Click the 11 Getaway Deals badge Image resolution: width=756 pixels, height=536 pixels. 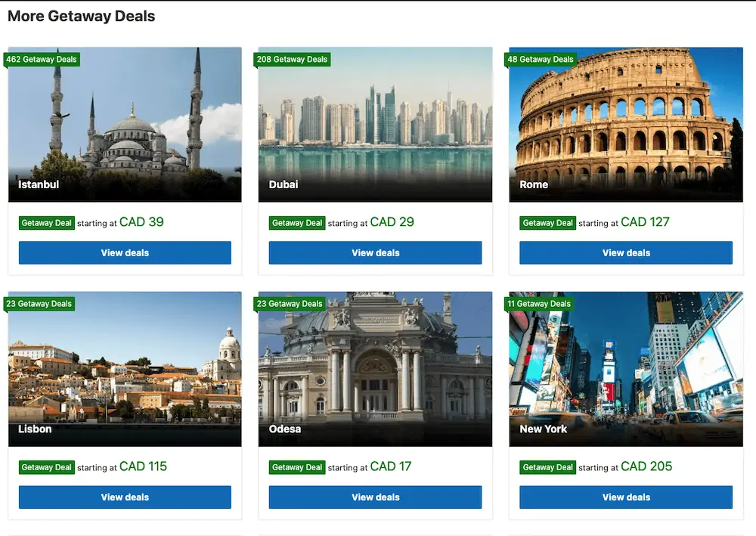coord(539,304)
